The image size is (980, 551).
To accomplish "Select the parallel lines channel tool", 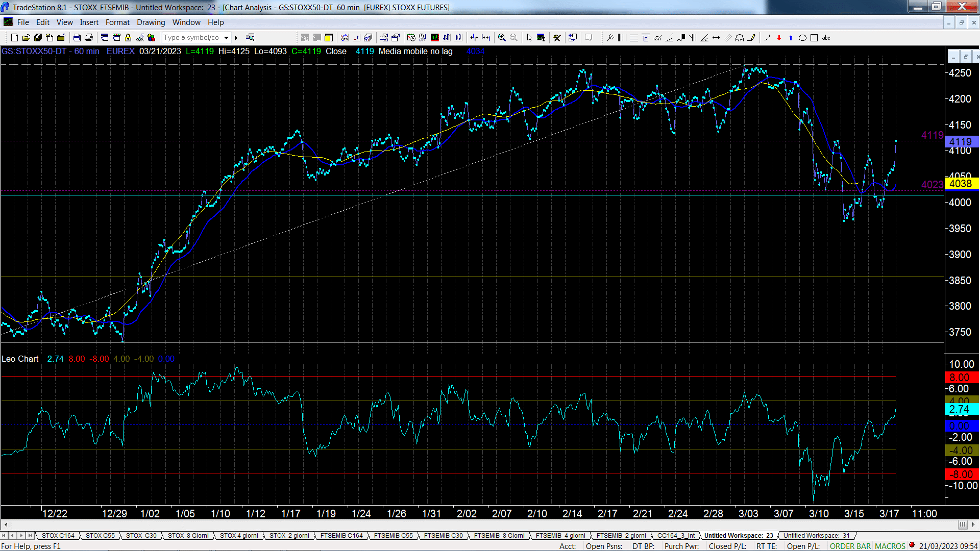I will coord(728,38).
